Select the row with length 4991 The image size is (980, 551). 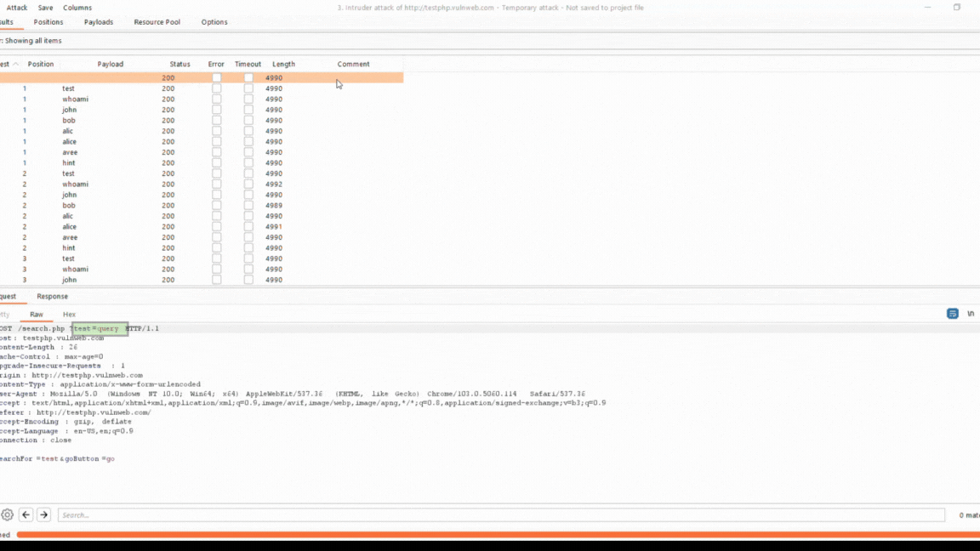click(202, 227)
